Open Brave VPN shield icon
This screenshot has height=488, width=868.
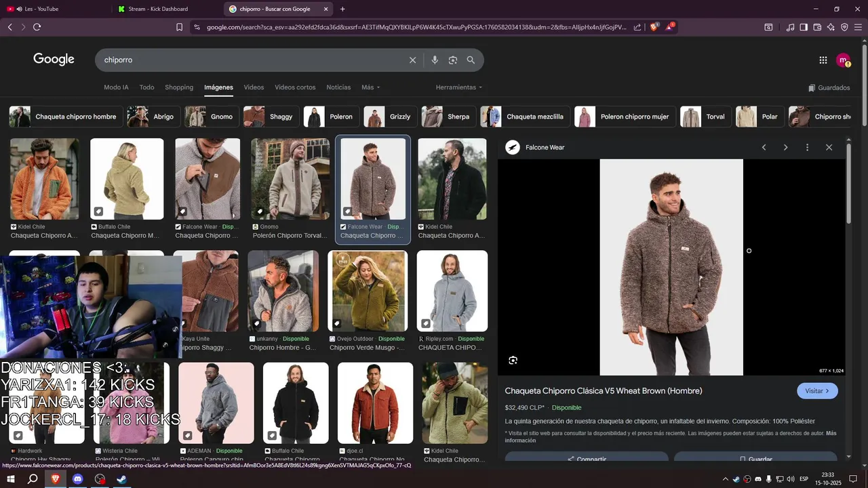pos(844,27)
